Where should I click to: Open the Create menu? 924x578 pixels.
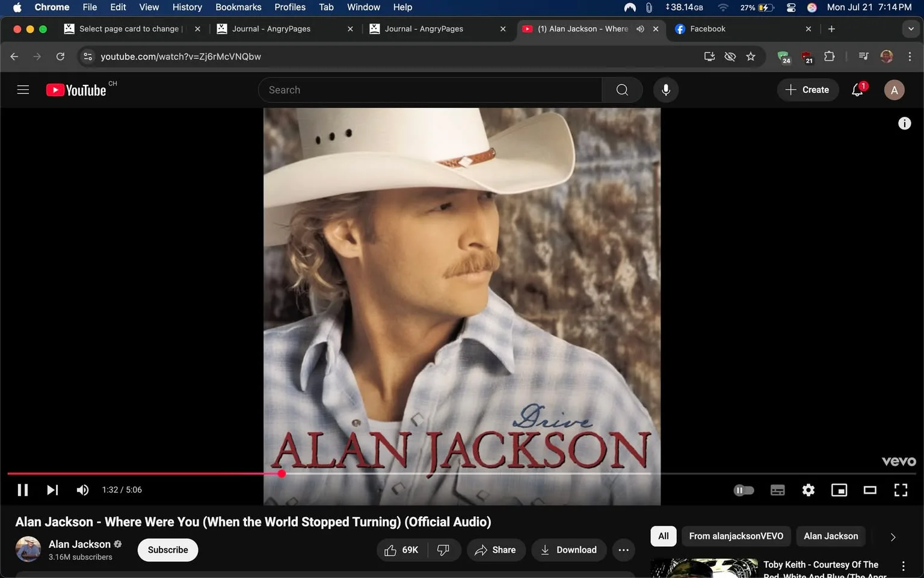(808, 90)
